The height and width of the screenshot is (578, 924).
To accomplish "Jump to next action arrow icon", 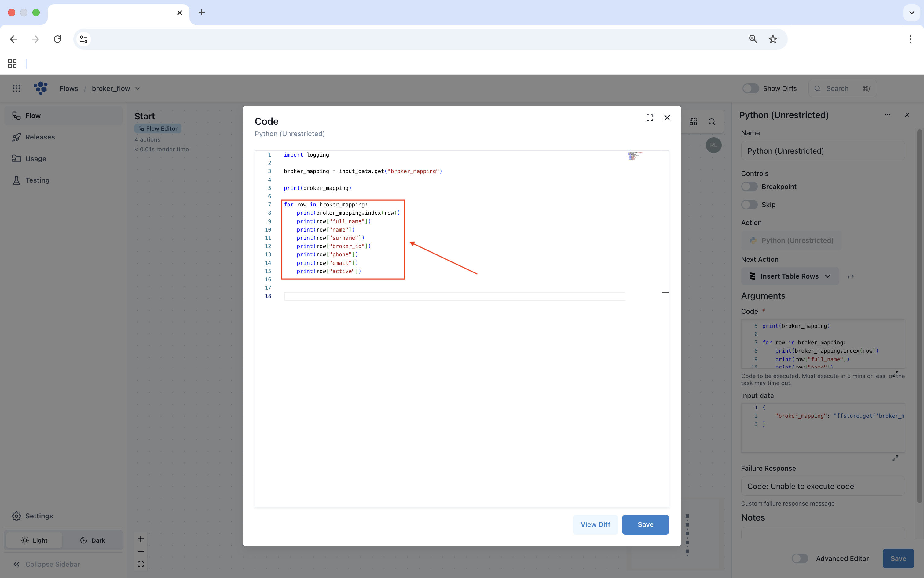I will pyautogui.click(x=851, y=276).
